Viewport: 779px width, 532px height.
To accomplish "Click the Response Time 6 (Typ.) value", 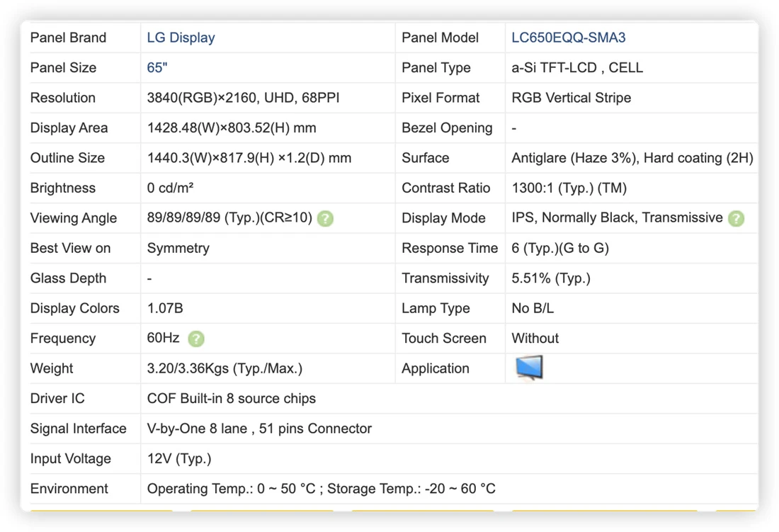I will coord(560,249).
